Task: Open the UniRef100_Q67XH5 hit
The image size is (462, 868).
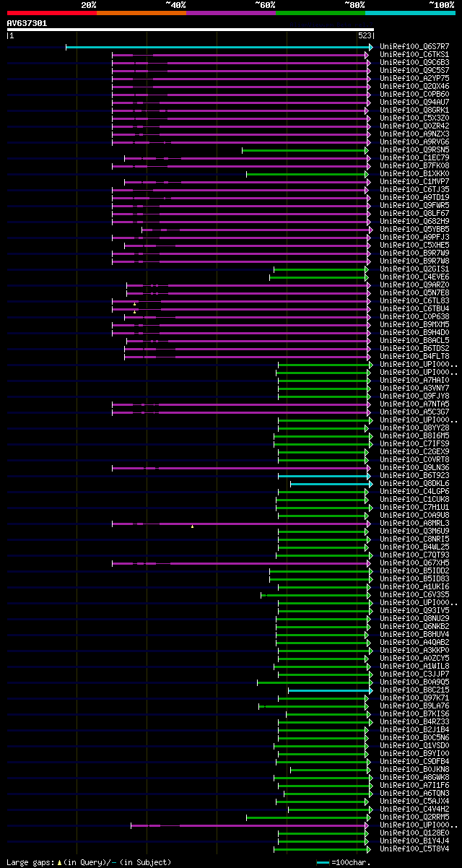Action: point(414,563)
